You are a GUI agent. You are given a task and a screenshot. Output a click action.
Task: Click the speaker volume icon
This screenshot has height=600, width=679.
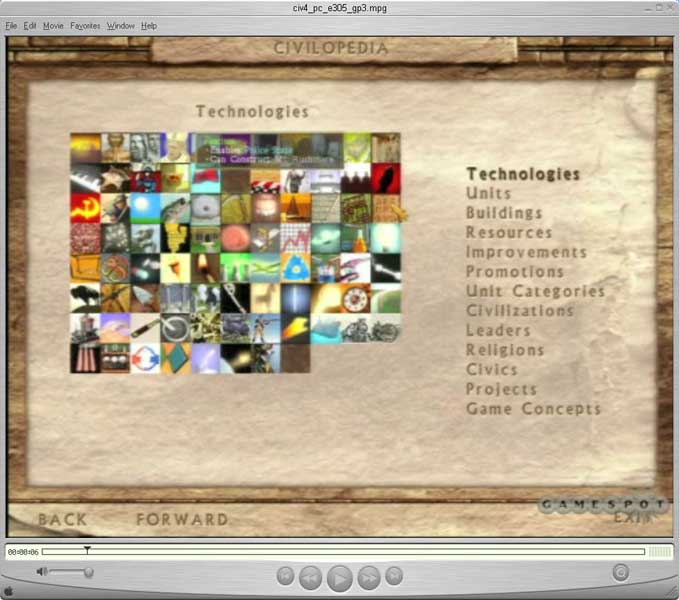click(42, 572)
